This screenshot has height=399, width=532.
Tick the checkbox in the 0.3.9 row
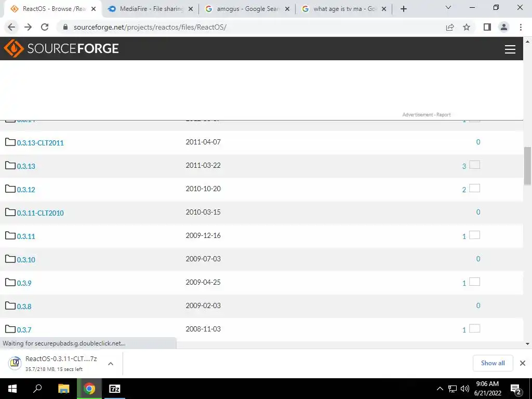click(x=475, y=282)
